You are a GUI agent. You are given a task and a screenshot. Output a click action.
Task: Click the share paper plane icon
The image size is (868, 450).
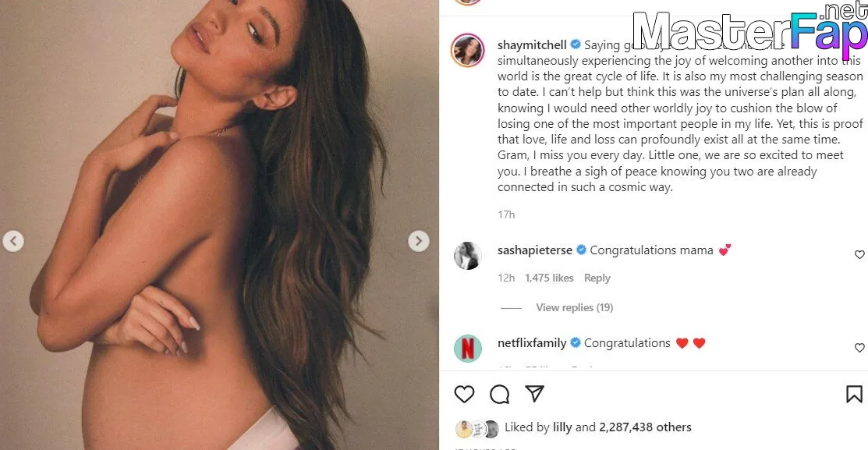click(534, 394)
